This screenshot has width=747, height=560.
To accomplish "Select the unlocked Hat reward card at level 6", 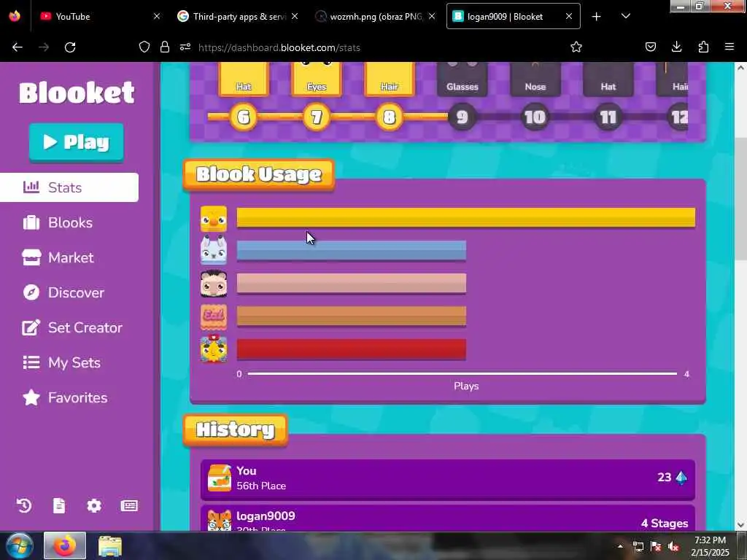I will 244,79.
